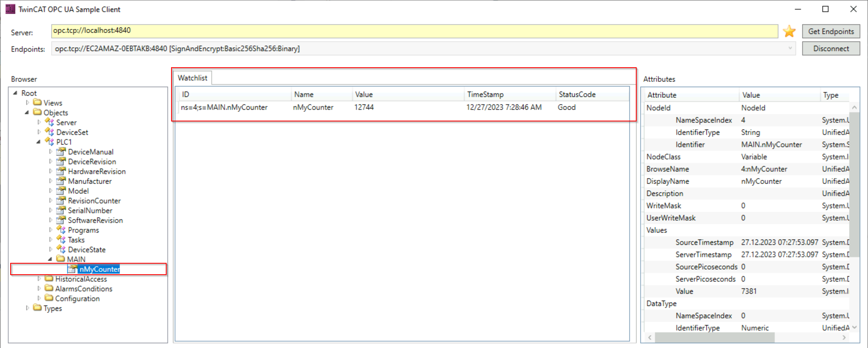Expand the Views node arrow
868x348 pixels.
[28, 102]
